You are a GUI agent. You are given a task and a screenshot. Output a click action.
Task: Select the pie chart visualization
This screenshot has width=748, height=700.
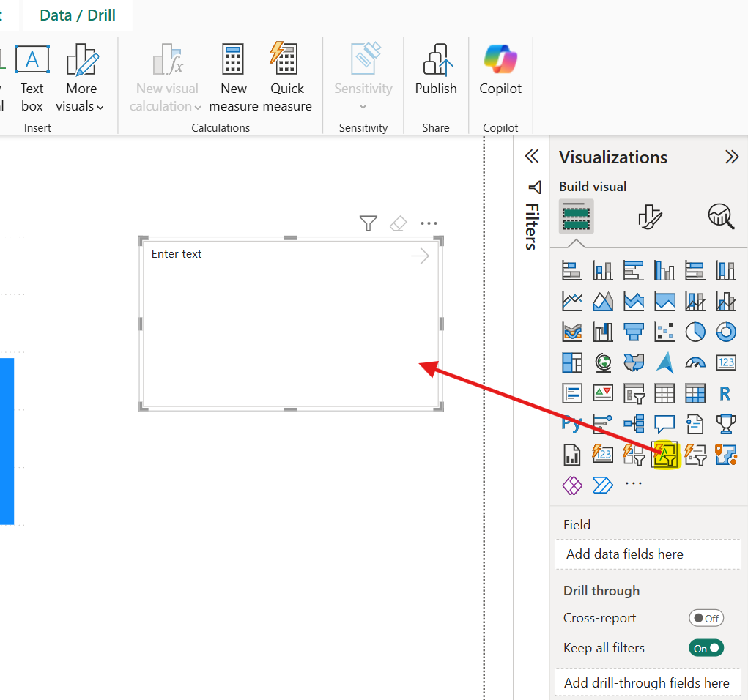click(x=695, y=332)
